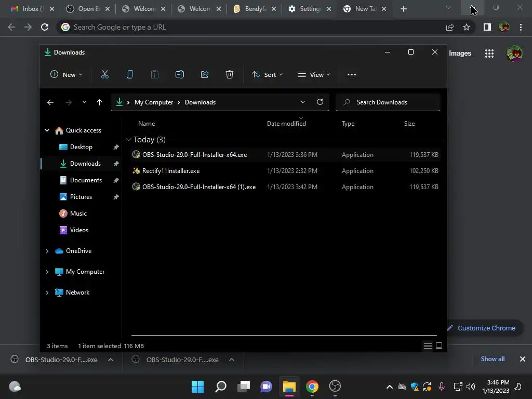532x399 pixels.
Task: Open first OBS-Studio download chevron menu
Action: 111,360
